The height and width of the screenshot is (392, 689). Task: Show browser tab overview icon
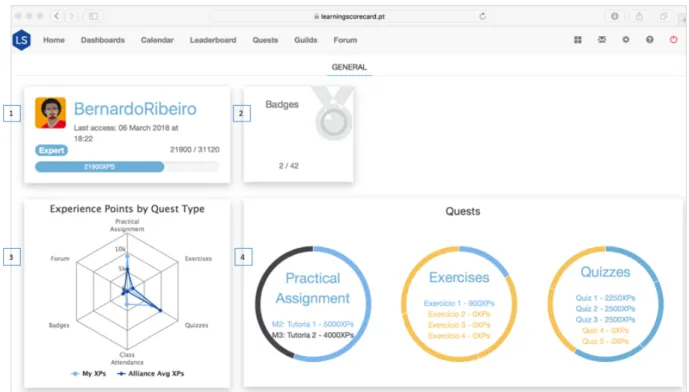coord(663,16)
